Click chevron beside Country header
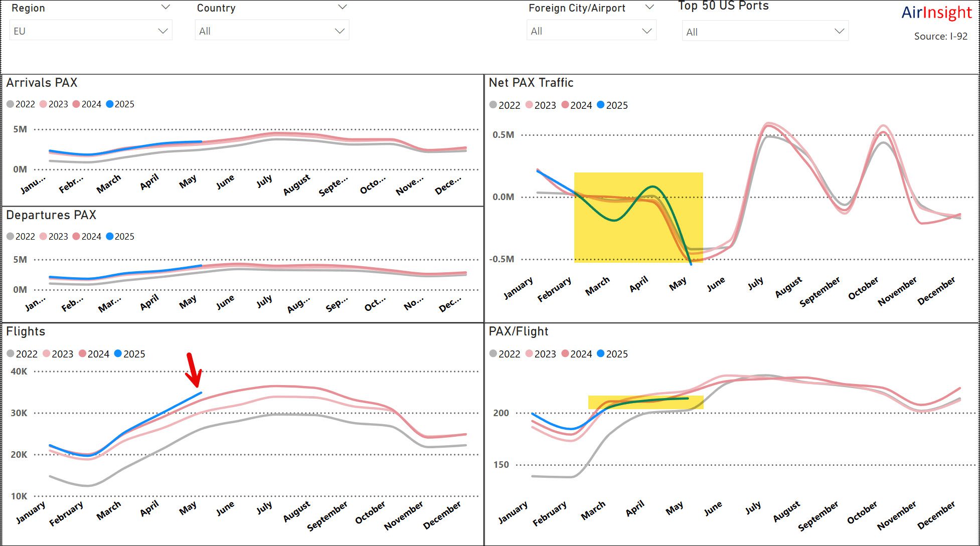 [343, 7]
